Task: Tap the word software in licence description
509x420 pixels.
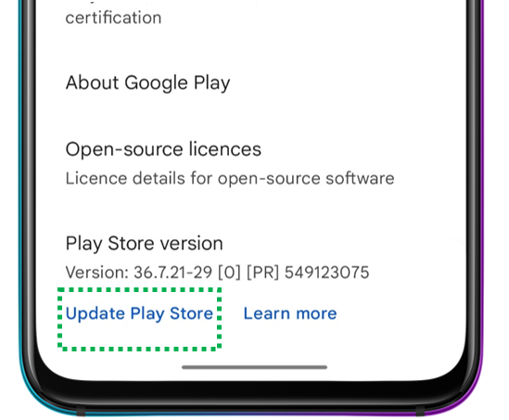Action: point(360,179)
